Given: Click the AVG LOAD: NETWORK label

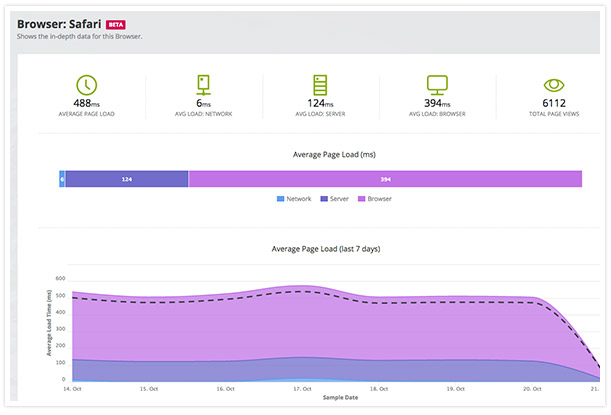Looking at the screenshot, I should (x=203, y=114).
